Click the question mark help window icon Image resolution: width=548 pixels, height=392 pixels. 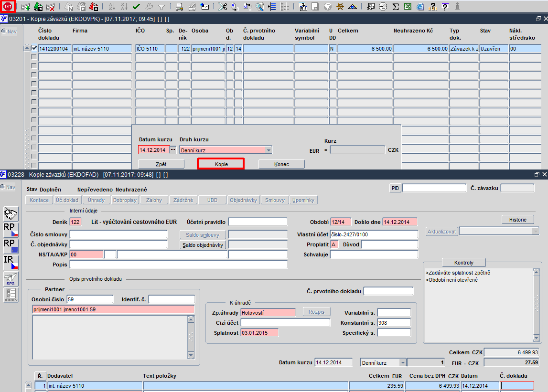point(445,6)
